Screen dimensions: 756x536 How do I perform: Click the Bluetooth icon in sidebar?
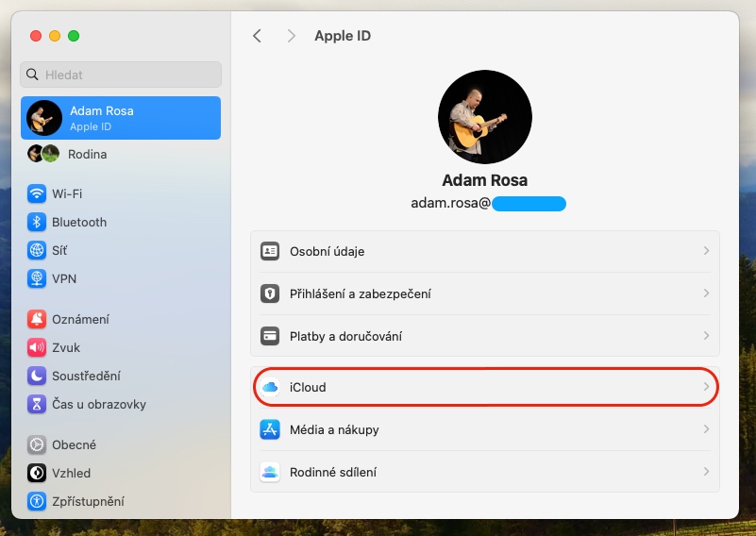(37, 222)
